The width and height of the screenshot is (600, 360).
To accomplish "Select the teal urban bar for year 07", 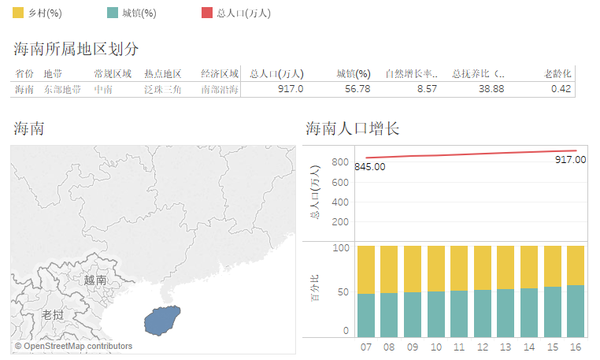I will [x=366, y=316].
